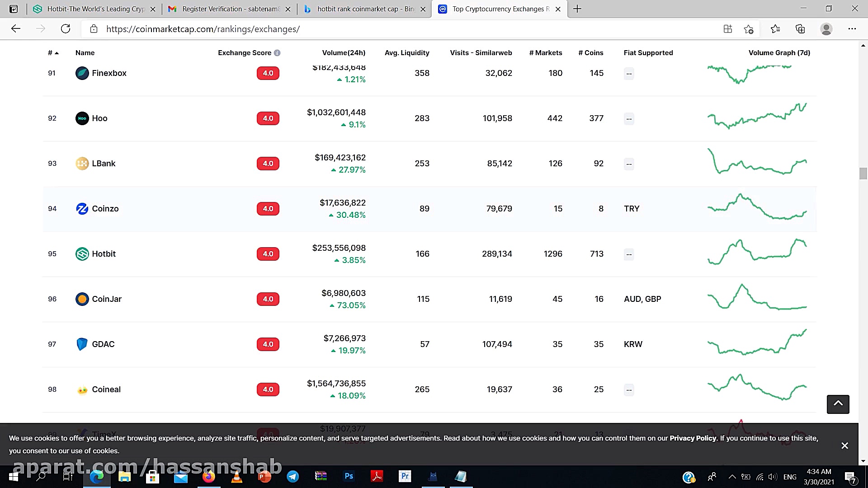Image resolution: width=868 pixels, height=488 pixels.
Task: Open the Coineal exchange logo
Action: coord(82,389)
